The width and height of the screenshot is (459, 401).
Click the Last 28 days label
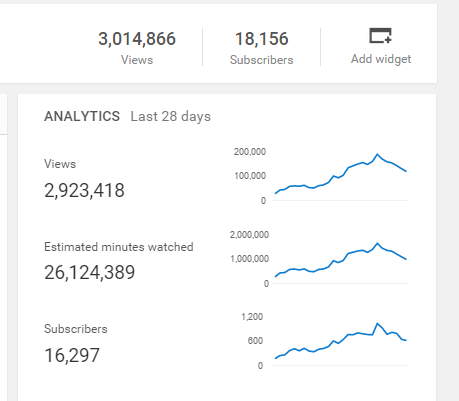[x=170, y=117]
